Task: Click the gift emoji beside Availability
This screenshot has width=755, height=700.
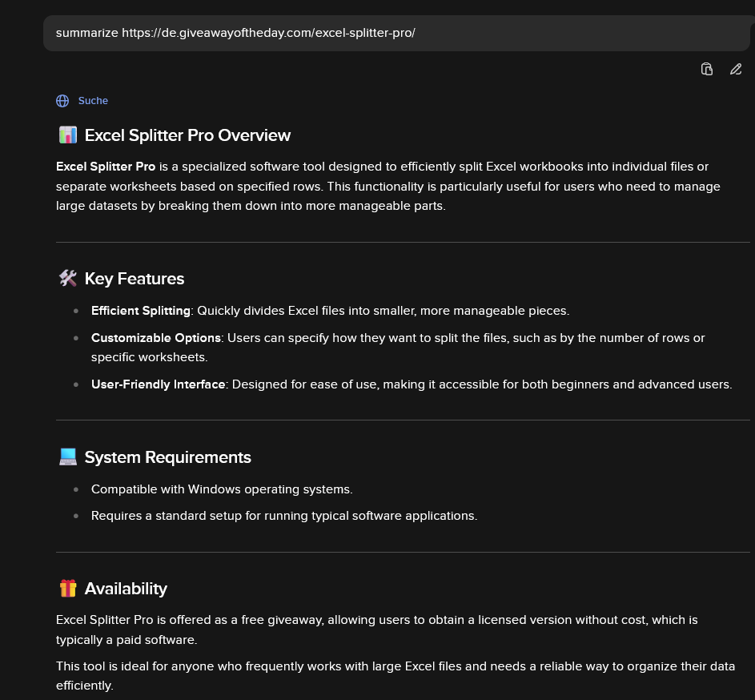Action: coord(68,589)
